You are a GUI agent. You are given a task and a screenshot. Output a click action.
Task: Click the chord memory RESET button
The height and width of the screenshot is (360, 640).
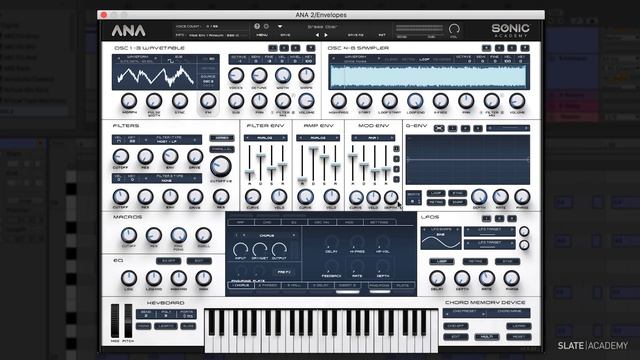coord(518,337)
